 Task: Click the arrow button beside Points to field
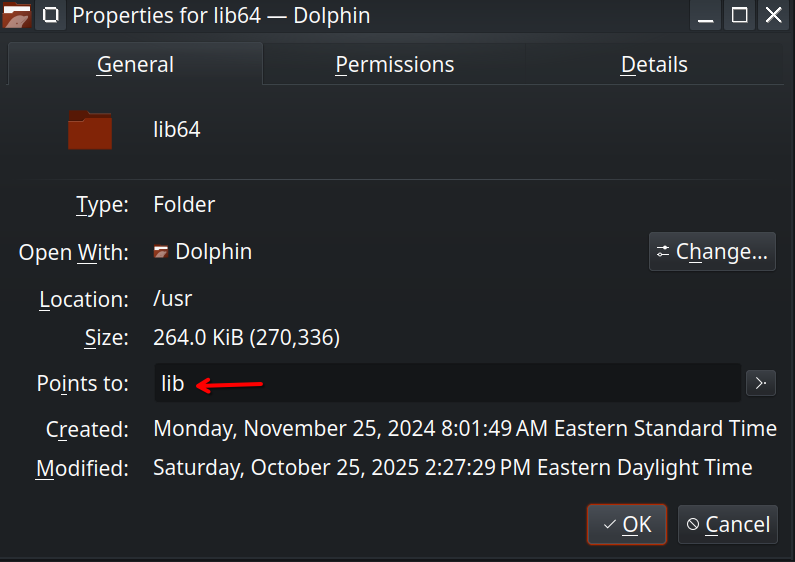tap(761, 383)
